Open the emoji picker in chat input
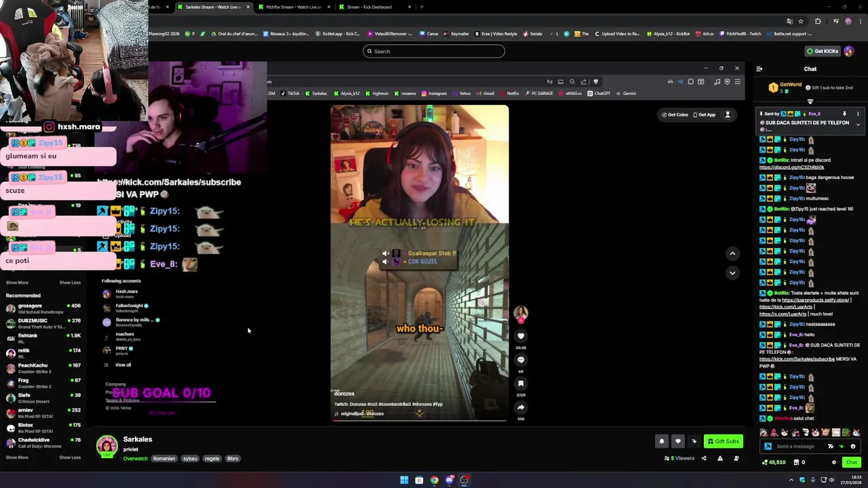The width and height of the screenshot is (868, 488). 853,446
